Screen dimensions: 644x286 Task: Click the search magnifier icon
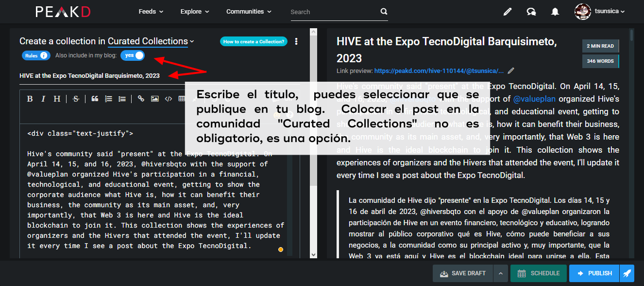pos(384,12)
